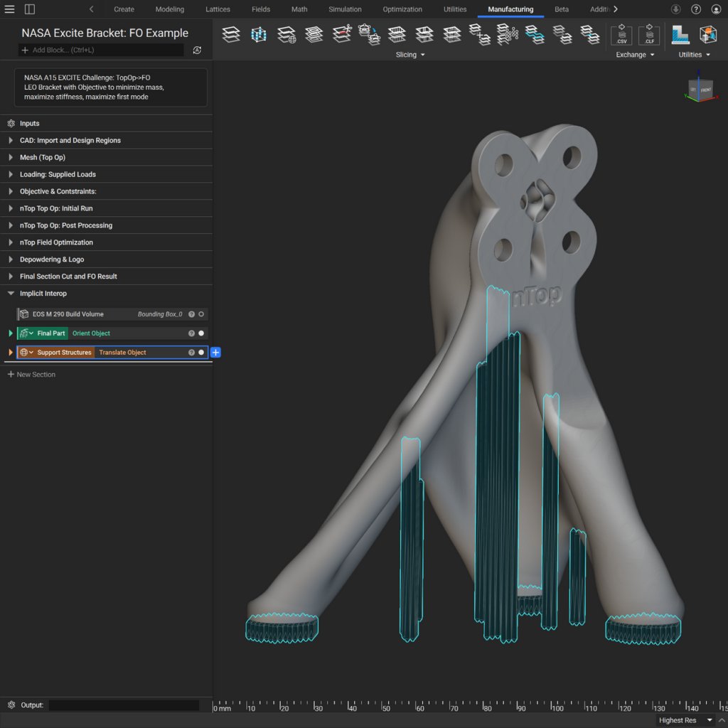This screenshot has width=728, height=728.
Task: Expand nTop Top Op: Initial Run section
Action: 11,208
